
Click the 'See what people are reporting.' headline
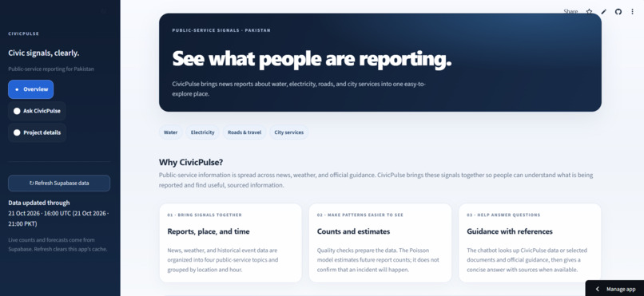[x=312, y=58]
